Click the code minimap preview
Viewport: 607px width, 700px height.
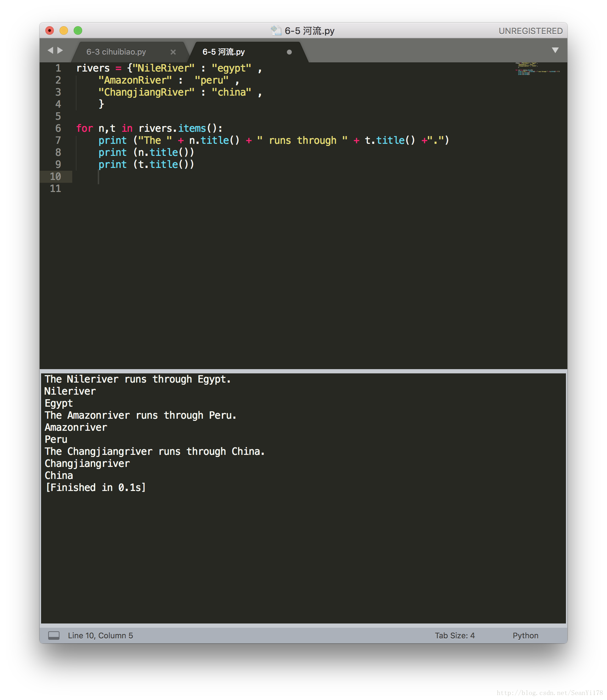click(x=537, y=69)
